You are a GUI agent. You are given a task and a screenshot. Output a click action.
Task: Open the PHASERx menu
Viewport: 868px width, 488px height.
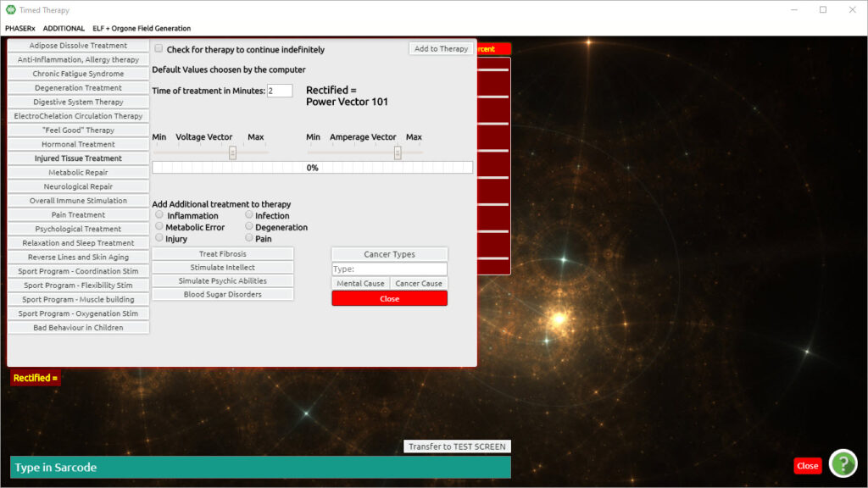pos(20,28)
